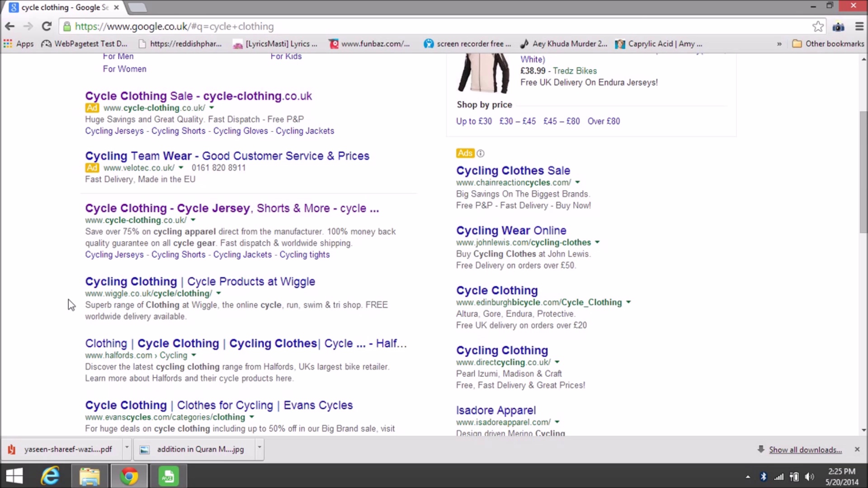Open the For Women search link

pyautogui.click(x=125, y=69)
